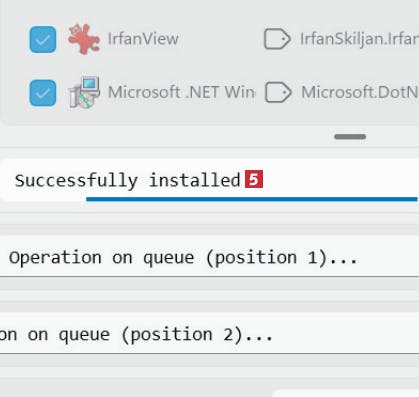
Task: Click the IrfanView red teddy mascot icon
Action: (84, 39)
